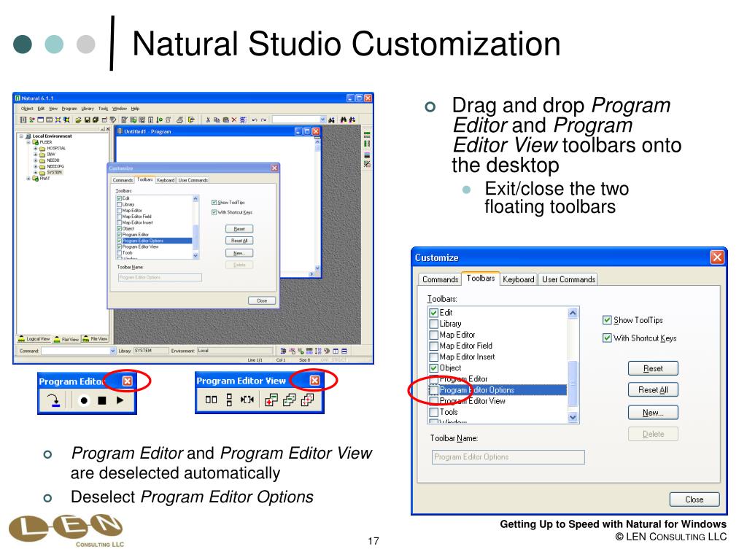
Task: Expand the SYSTEM folder in the tree
Action: pyautogui.click(x=35, y=172)
